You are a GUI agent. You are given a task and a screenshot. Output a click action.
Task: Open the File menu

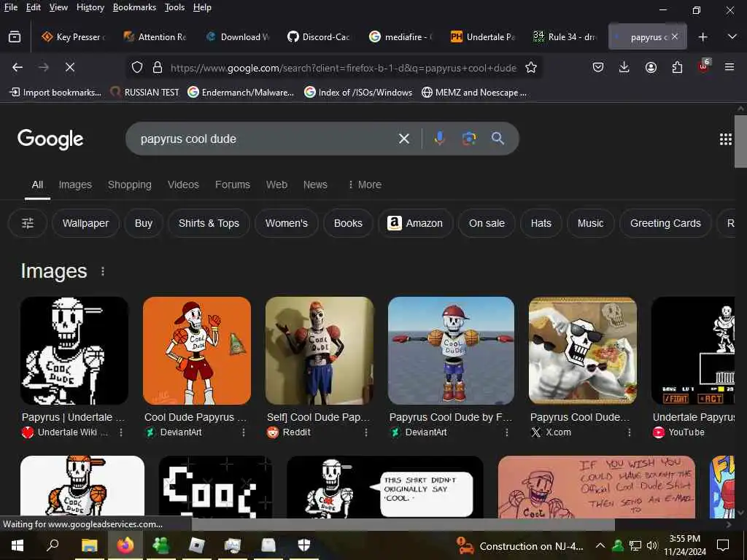(x=10, y=7)
